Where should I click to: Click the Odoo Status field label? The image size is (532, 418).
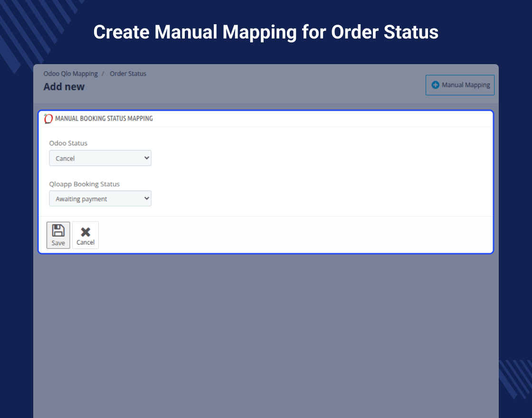[x=68, y=143]
